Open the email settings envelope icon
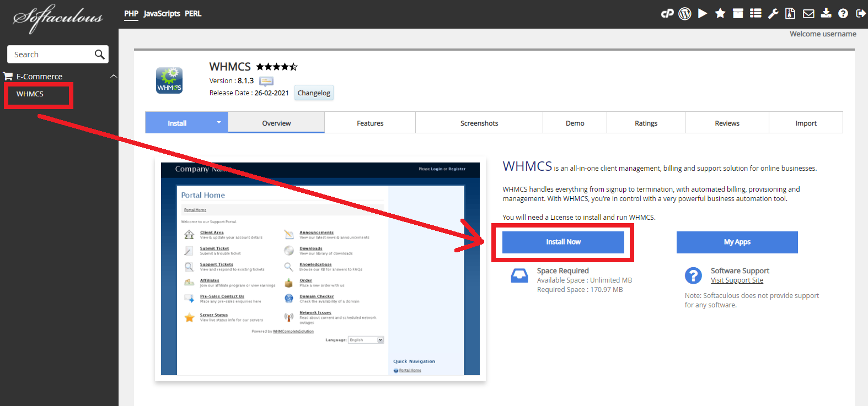 tap(808, 14)
